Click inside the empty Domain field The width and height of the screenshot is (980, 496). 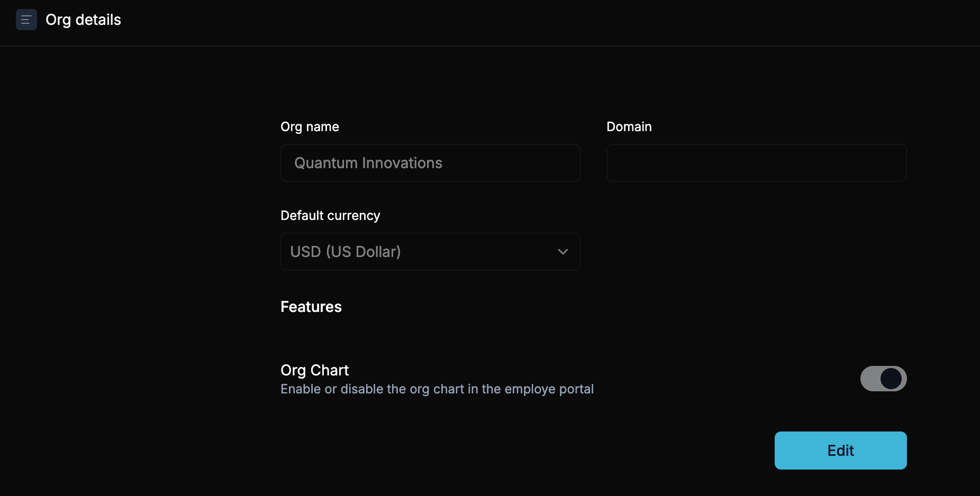click(x=756, y=163)
